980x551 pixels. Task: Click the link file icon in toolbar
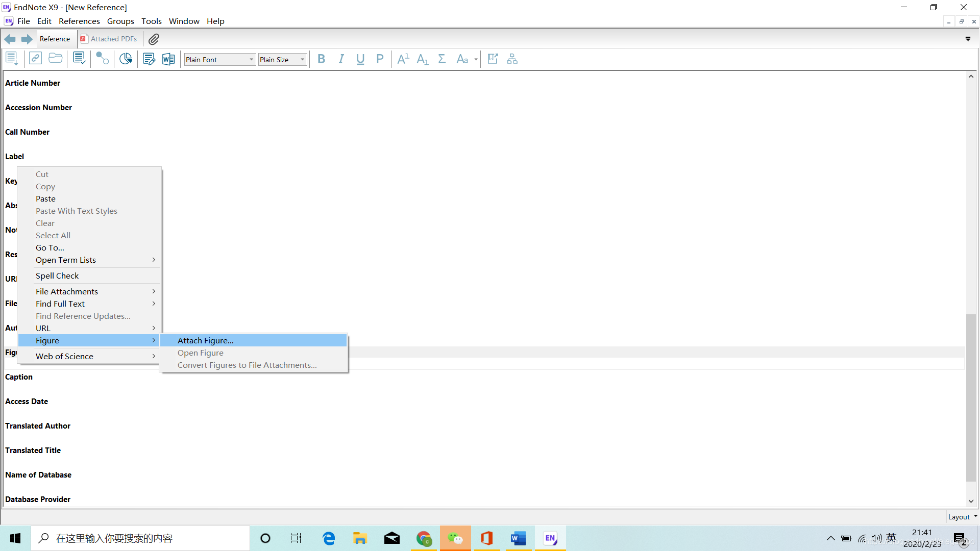35,59
